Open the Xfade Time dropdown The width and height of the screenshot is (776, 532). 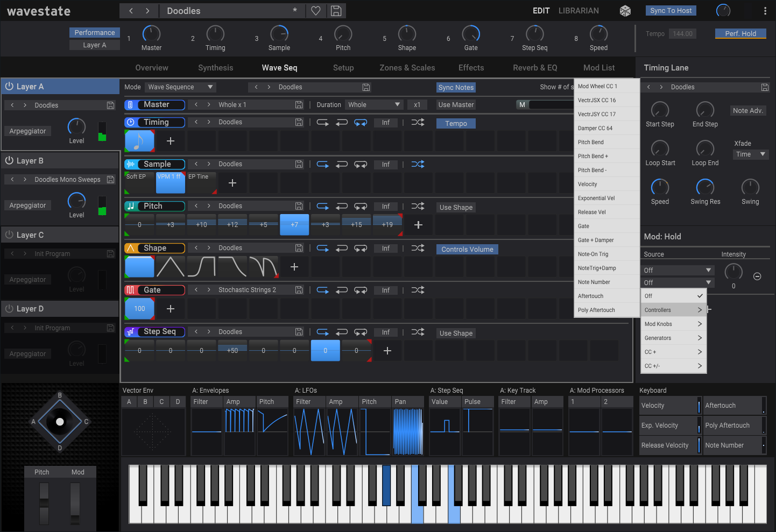pyautogui.click(x=751, y=154)
